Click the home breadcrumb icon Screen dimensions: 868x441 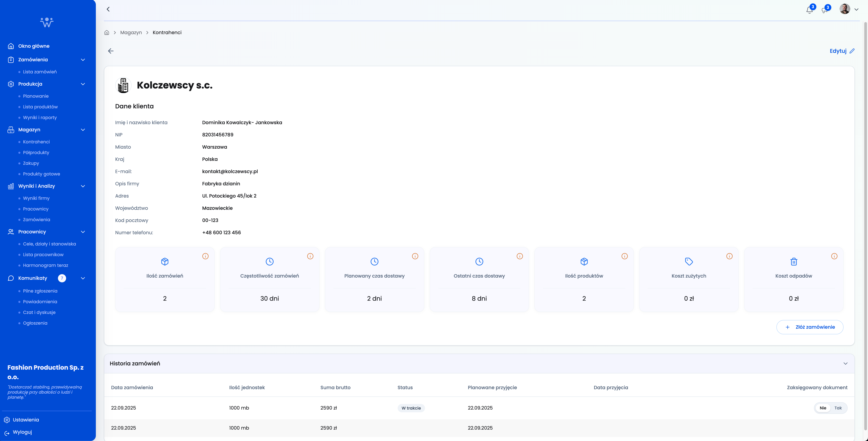point(107,33)
